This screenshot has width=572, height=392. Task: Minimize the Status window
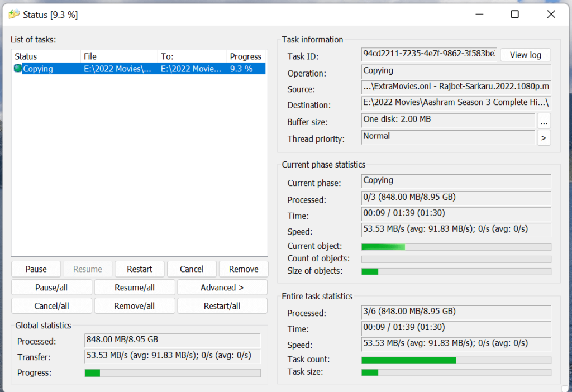pyautogui.click(x=479, y=14)
